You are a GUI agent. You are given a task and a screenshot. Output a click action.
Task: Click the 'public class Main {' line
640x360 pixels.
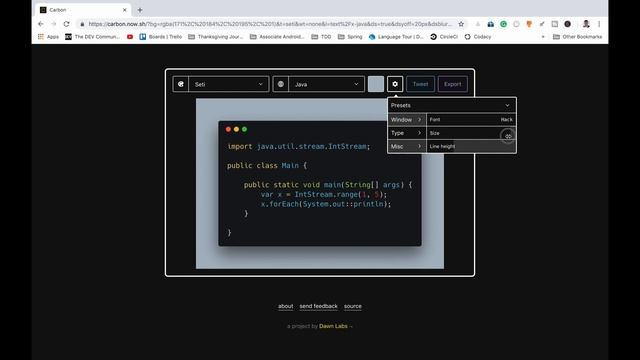click(267, 165)
